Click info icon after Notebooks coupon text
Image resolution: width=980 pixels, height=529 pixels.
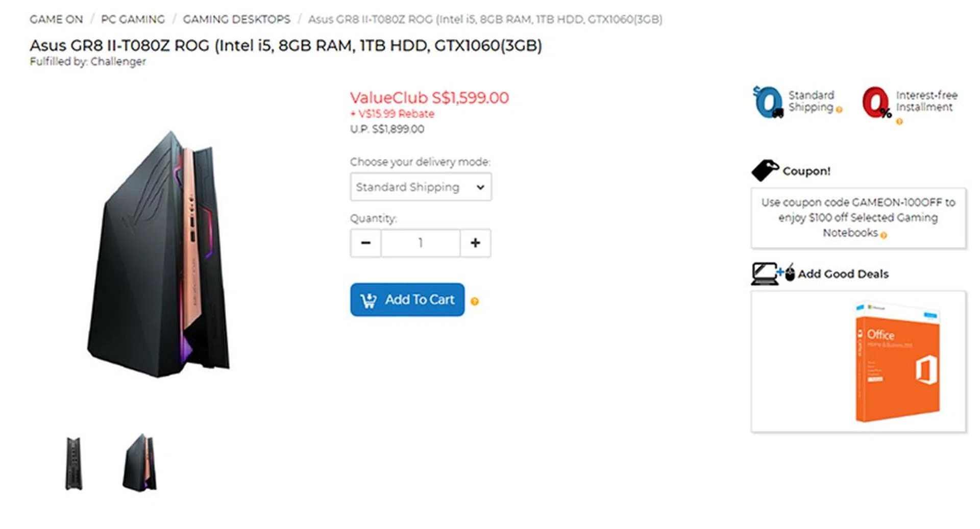[x=884, y=235]
